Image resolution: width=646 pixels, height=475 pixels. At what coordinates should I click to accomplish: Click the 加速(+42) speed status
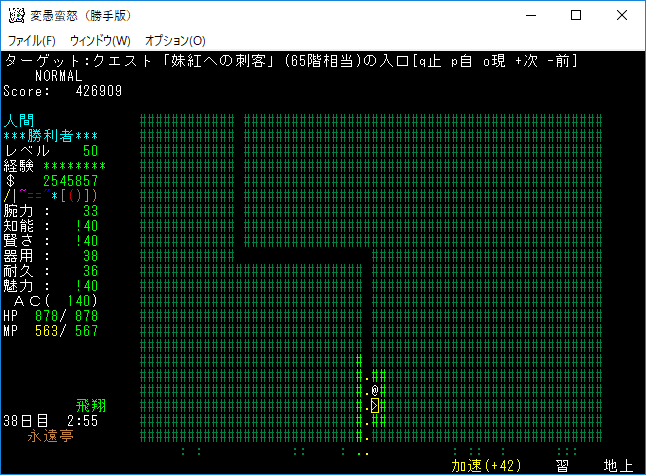[486, 466]
